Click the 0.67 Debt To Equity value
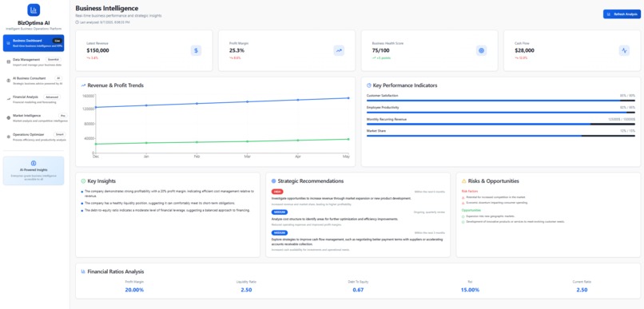 [358, 290]
